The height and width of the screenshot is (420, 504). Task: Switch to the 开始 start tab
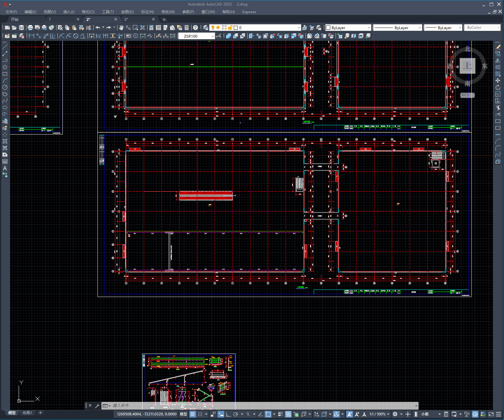[x=15, y=19]
